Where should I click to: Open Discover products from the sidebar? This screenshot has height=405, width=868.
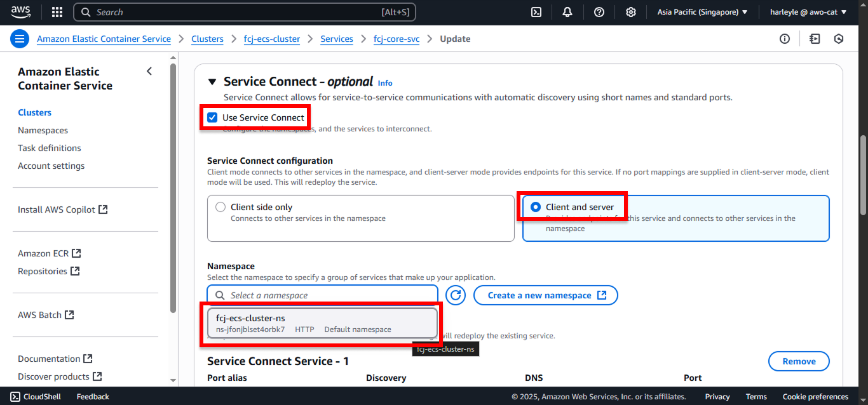coord(53,376)
